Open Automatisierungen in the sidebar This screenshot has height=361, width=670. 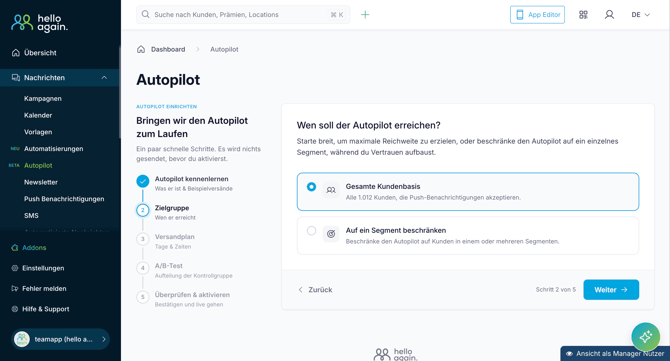coord(53,149)
